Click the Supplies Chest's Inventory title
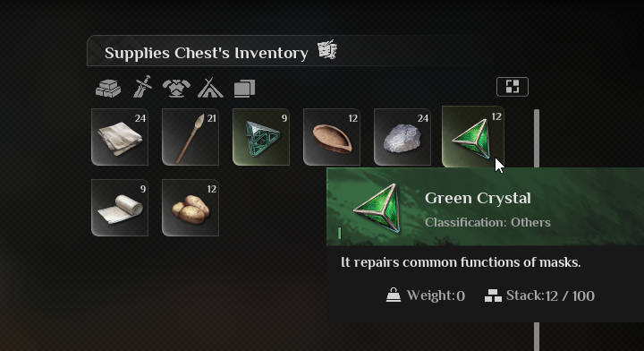 (x=207, y=53)
